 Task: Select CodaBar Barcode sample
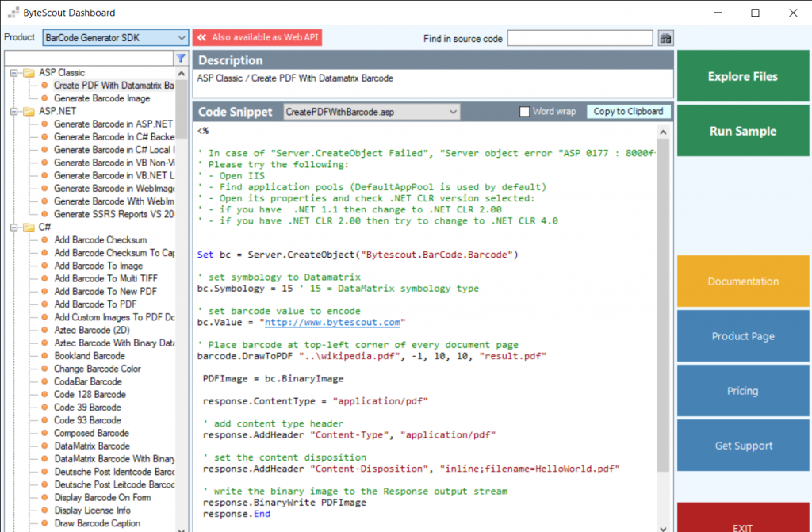(88, 382)
